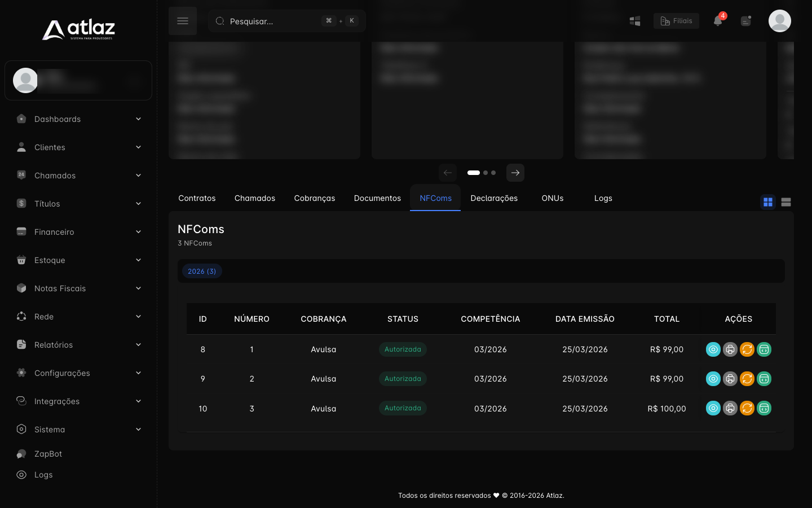Open green code icon for NFCom ID 8
Viewport: 812px width, 508px height.
(764, 349)
